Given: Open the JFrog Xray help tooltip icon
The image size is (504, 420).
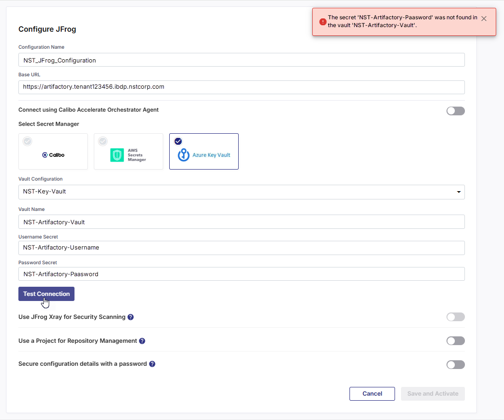Looking at the screenshot, I should click(x=131, y=317).
